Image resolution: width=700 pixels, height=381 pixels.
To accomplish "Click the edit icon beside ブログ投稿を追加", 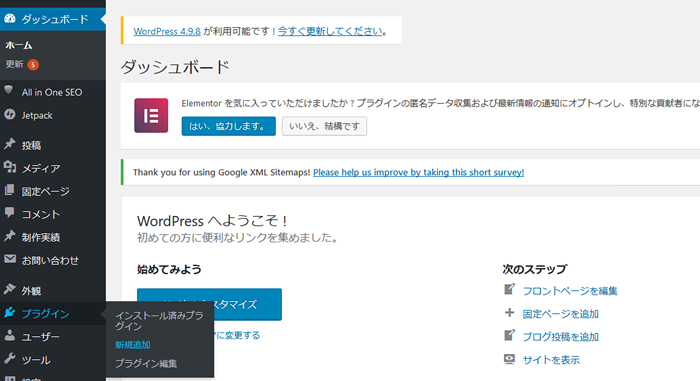I will point(509,335).
